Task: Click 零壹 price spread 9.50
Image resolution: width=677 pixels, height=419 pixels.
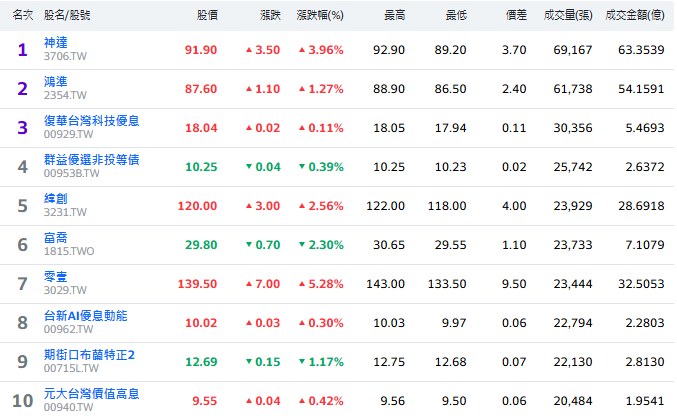Action: tap(514, 284)
